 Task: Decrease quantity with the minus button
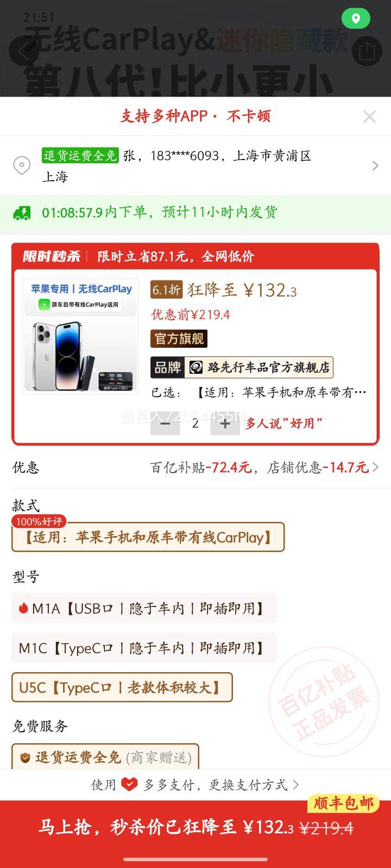[x=165, y=424]
